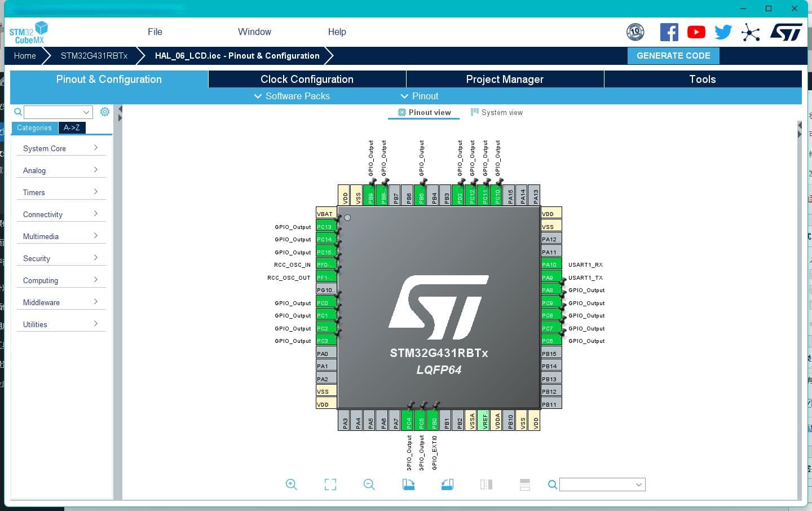Switch to A->Z list tab

[72, 127]
